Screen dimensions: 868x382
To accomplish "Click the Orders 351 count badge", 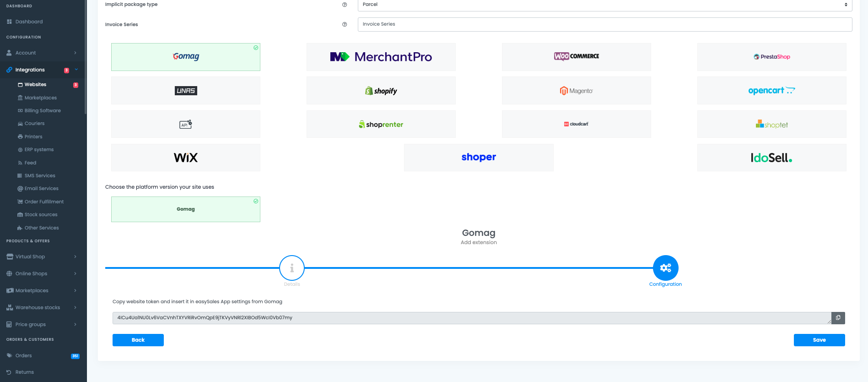I will point(75,356).
